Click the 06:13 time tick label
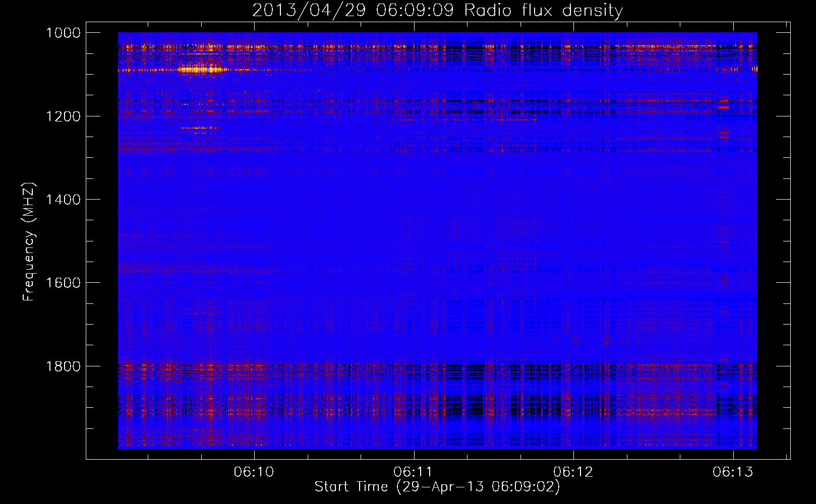816x504 pixels. [733, 472]
